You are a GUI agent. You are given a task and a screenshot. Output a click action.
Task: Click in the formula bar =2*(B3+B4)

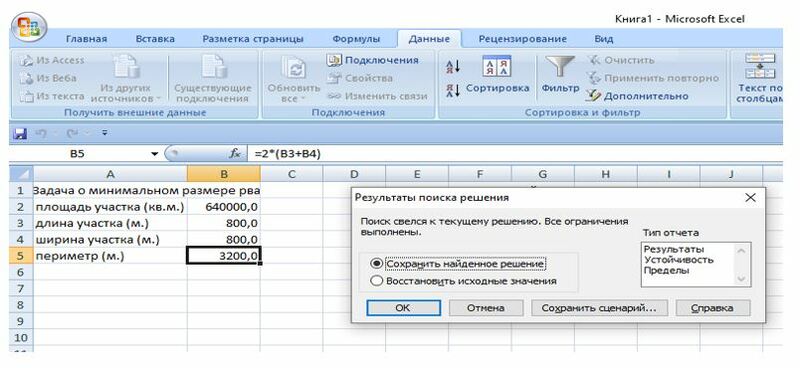pyautogui.click(x=515, y=154)
